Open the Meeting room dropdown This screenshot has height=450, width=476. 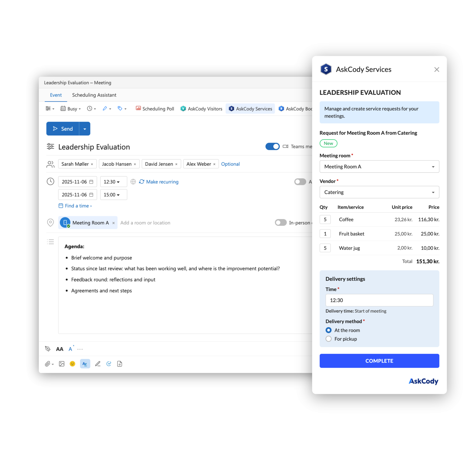pyautogui.click(x=379, y=167)
